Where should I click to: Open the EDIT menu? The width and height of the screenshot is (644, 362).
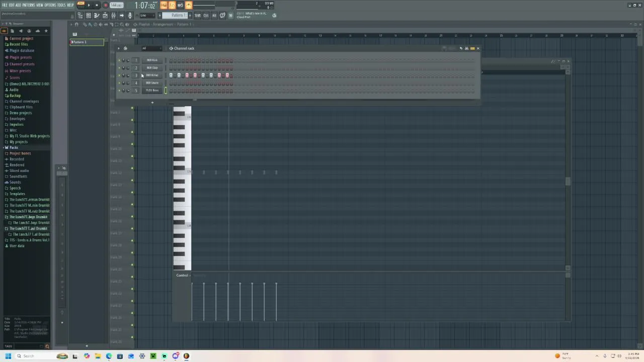click(12, 5)
